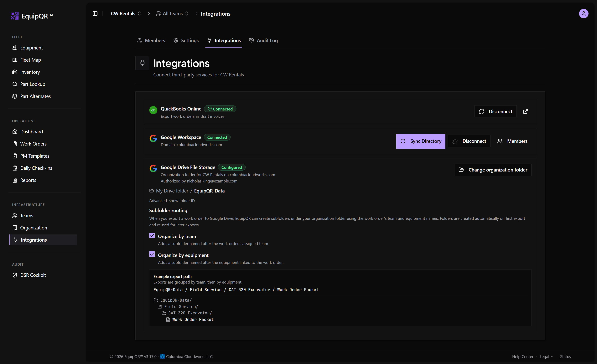Click the Organization building icon

coord(15,227)
